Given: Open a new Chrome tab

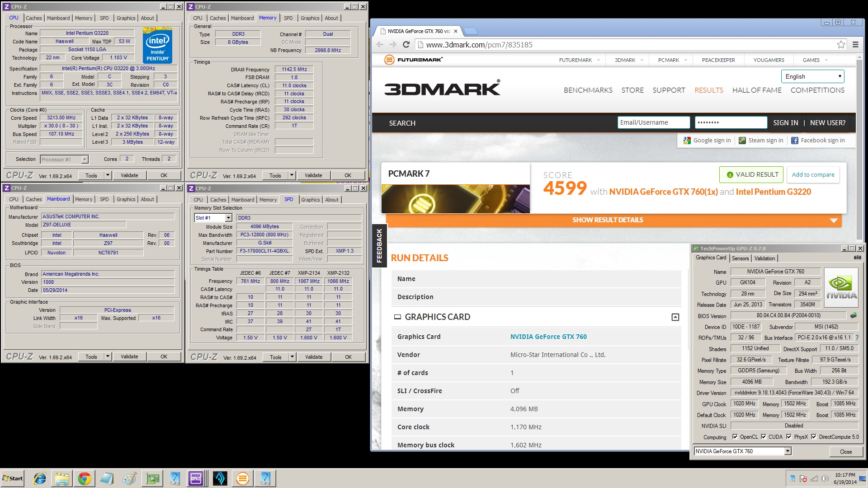Looking at the screenshot, I should pyautogui.click(x=471, y=31).
